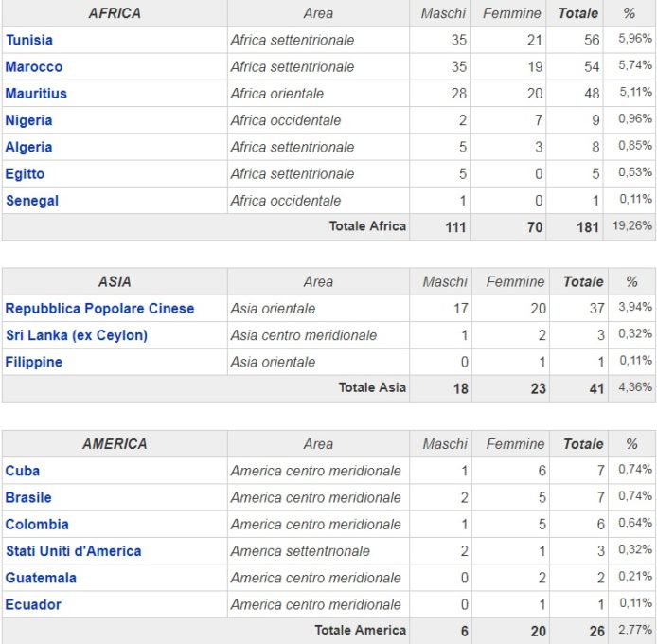The height and width of the screenshot is (644, 657).
Task: Click the Filippine link
Action: (34, 362)
